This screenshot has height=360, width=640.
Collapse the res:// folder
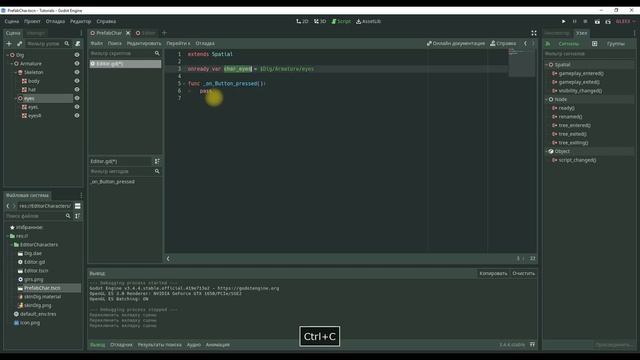click(x=7, y=236)
